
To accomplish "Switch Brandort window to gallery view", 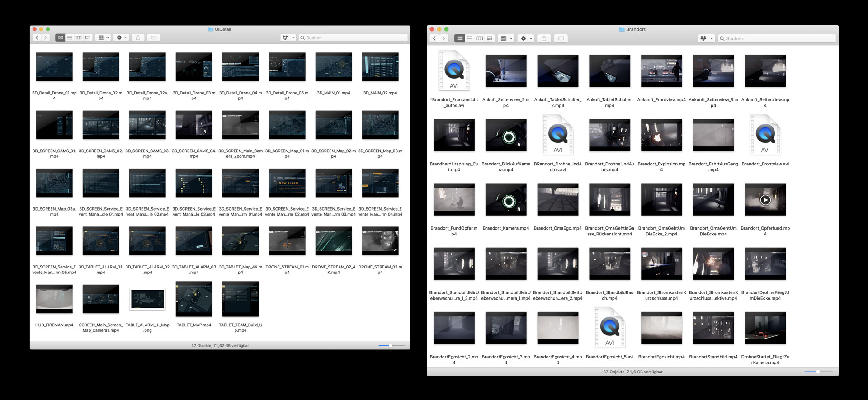I will coord(490,38).
